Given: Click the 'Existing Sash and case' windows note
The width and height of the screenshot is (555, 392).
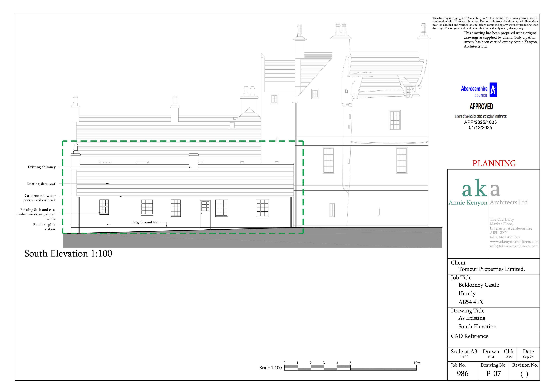Looking at the screenshot, I should 36,214.
